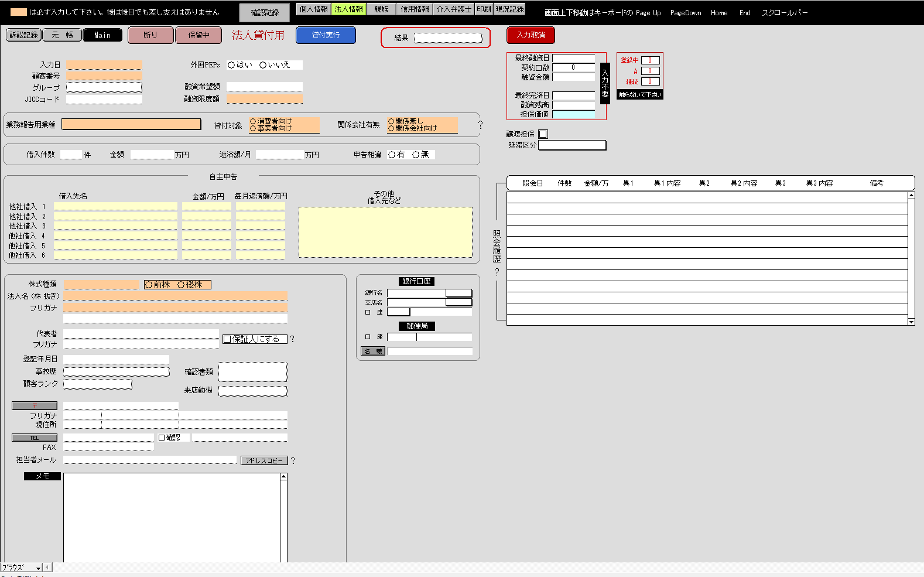Screen dimensions: 924x577
Task: Open the ? help beside 照会履歴
Action: (497, 272)
